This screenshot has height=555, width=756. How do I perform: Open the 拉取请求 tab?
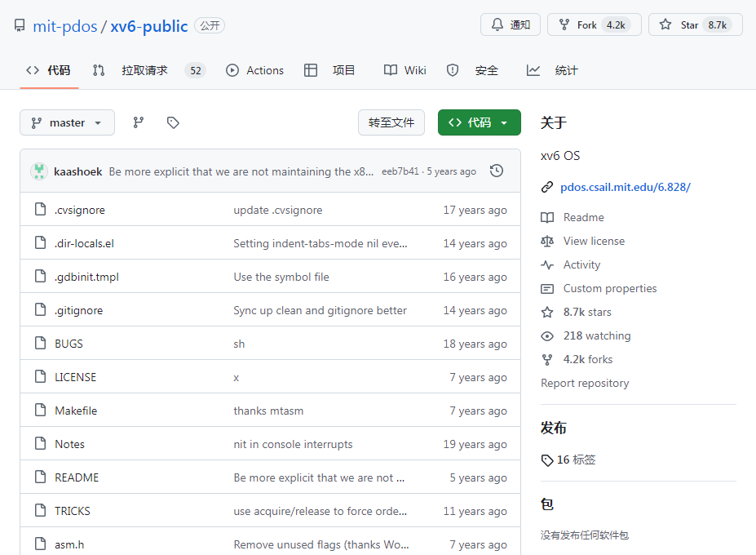point(149,70)
